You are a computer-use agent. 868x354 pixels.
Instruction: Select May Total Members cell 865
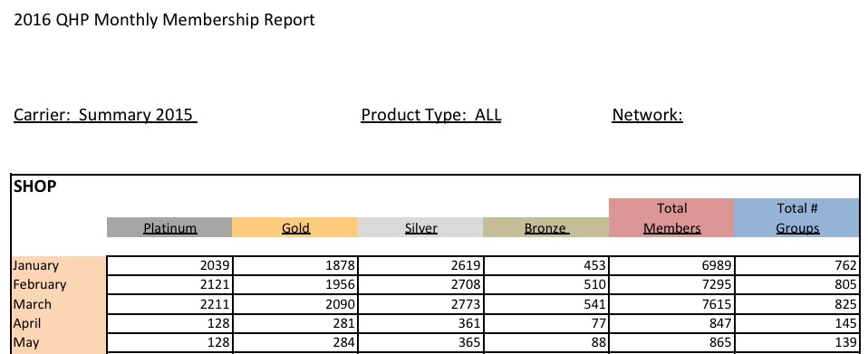pyautogui.click(x=671, y=343)
